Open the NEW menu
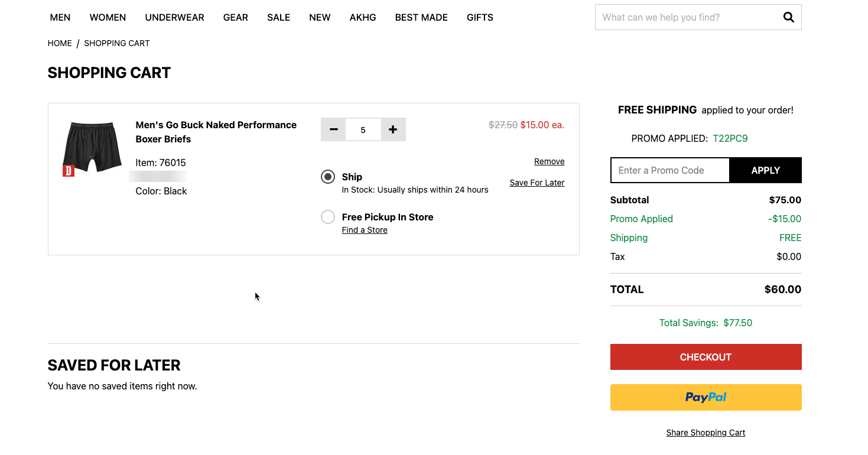This screenshot has height=455, width=868. click(320, 17)
